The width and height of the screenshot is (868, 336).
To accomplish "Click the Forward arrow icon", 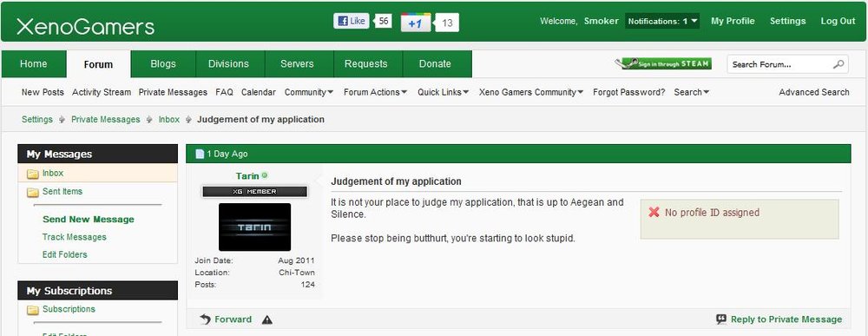I will tap(206, 320).
